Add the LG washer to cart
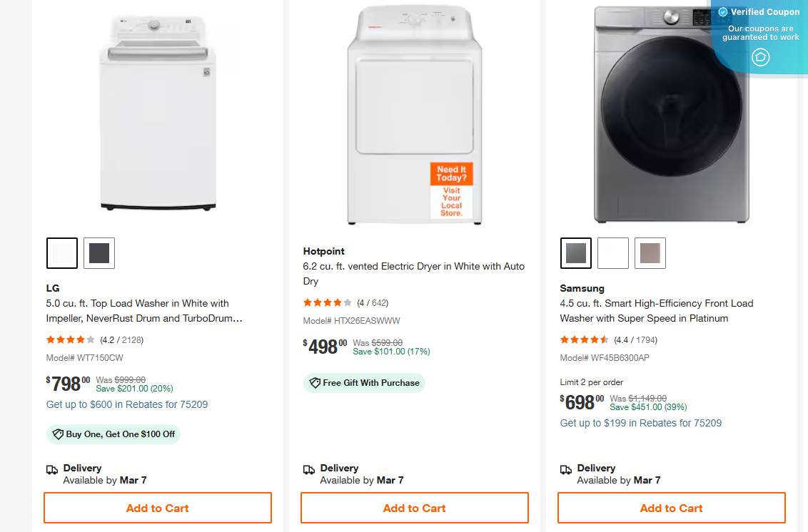Viewport: 808px width, 532px height. point(158,508)
